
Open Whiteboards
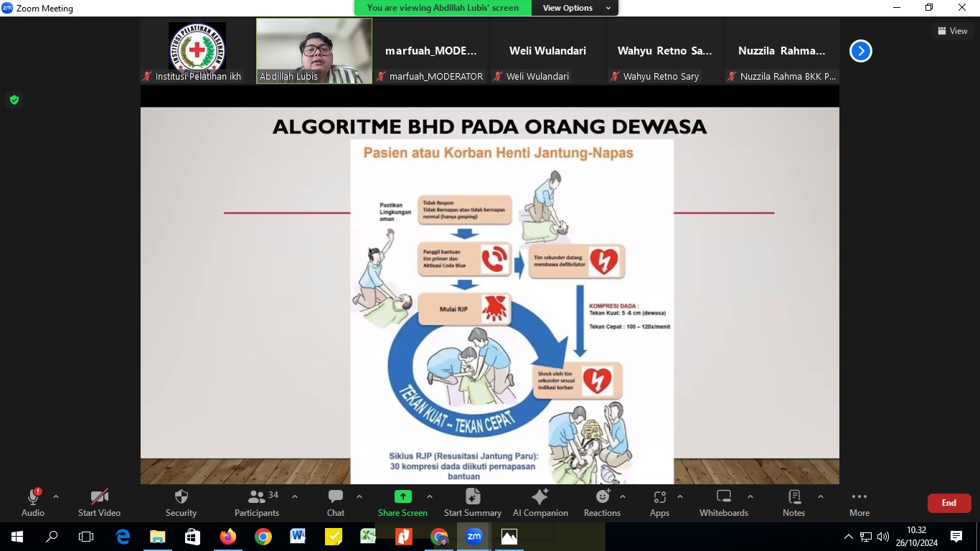pyautogui.click(x=724, y=502)
